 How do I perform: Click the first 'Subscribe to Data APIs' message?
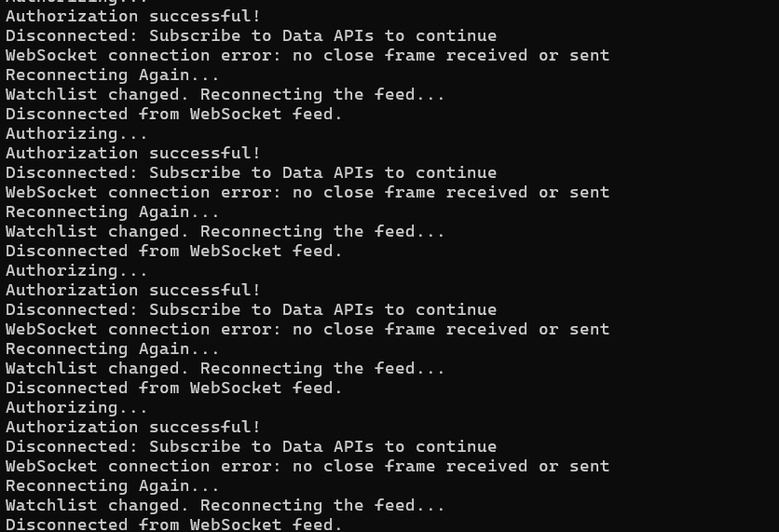click(x=251, y=35)
